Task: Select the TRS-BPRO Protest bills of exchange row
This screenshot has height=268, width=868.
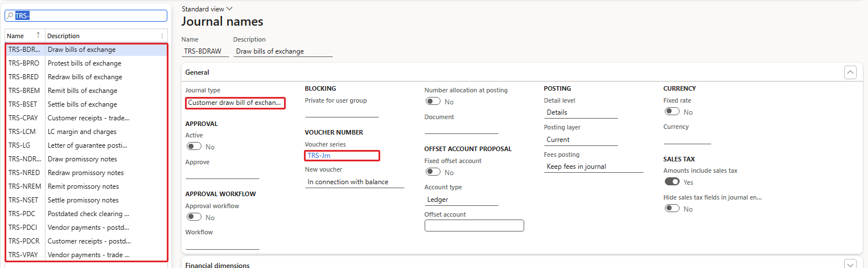Action: (87, 63)
